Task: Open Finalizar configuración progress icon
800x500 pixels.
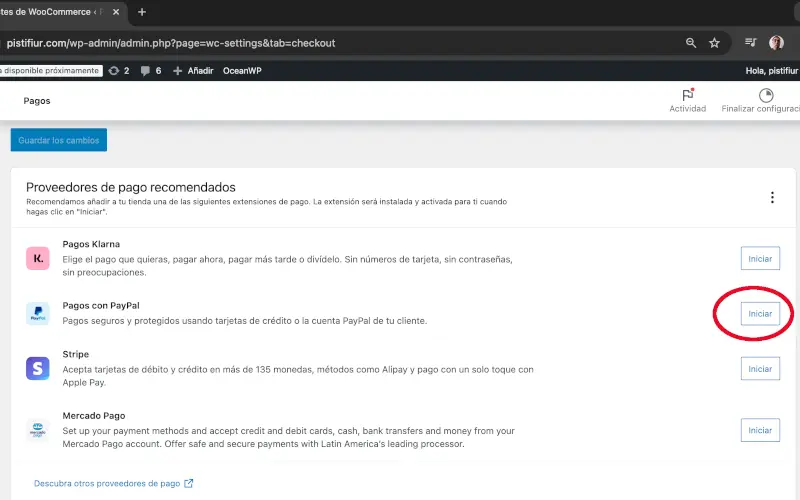Action: (x=761, y=101)
